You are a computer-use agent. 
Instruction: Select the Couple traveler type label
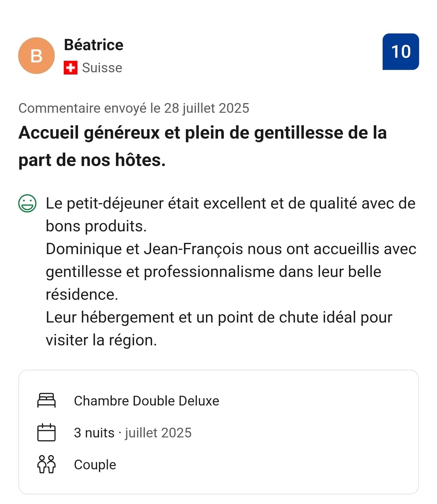click(95, 465)
